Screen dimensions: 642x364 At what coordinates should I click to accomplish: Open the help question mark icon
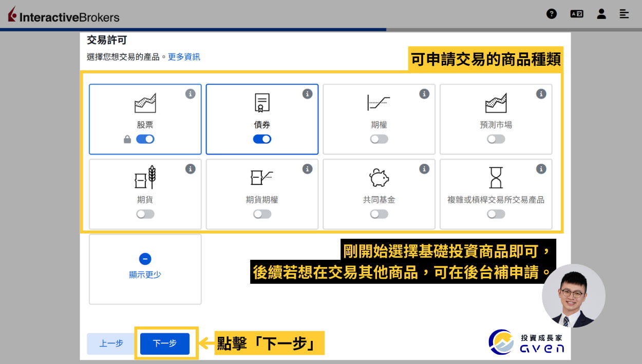pos(552,14)
